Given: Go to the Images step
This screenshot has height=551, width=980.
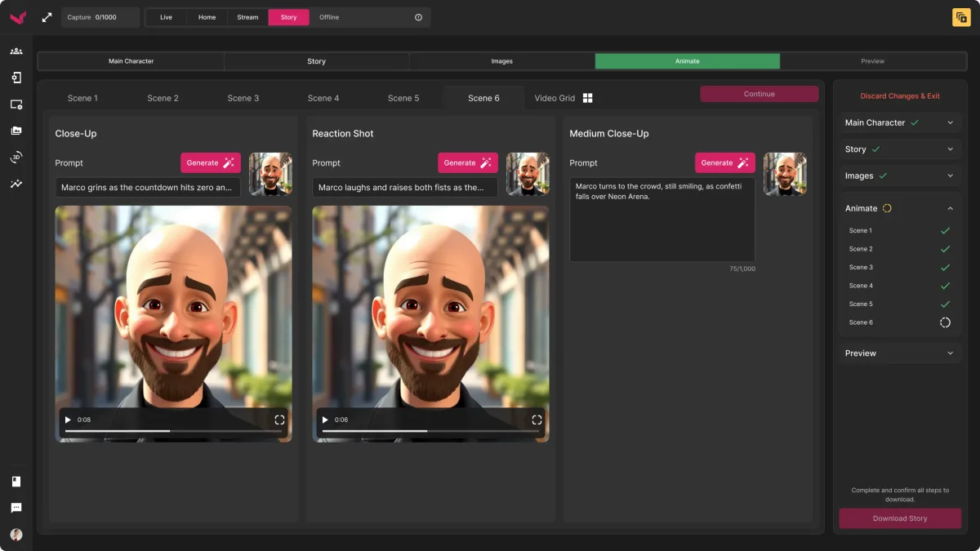Looking at the screenshot, I should click(x=502, y=61).
